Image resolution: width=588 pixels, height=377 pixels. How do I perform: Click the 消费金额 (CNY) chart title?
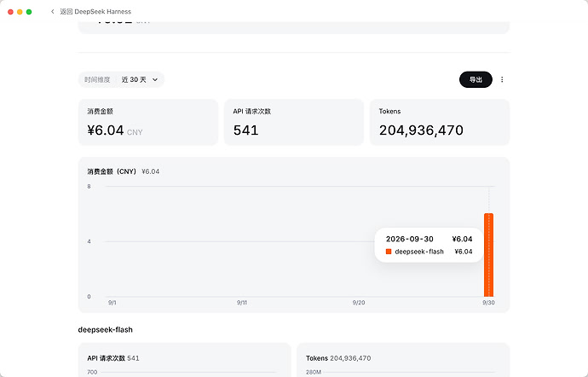[x=112, y=171]
